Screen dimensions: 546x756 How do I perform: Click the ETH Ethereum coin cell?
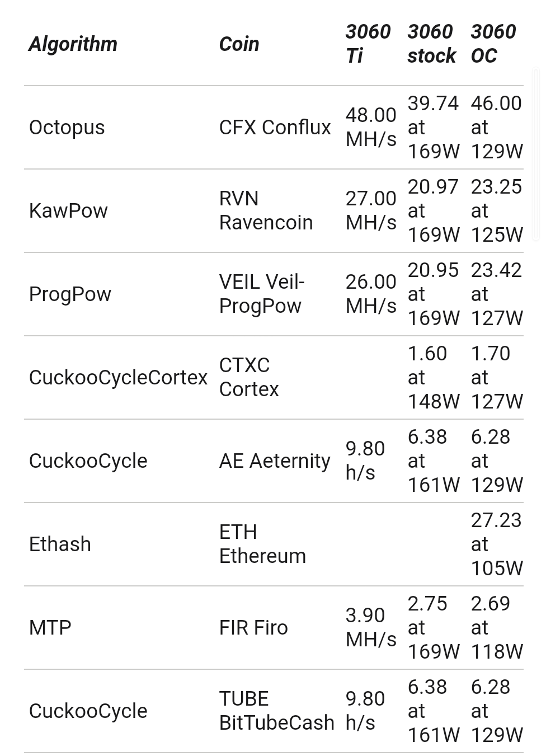click(x=262, y=544)
